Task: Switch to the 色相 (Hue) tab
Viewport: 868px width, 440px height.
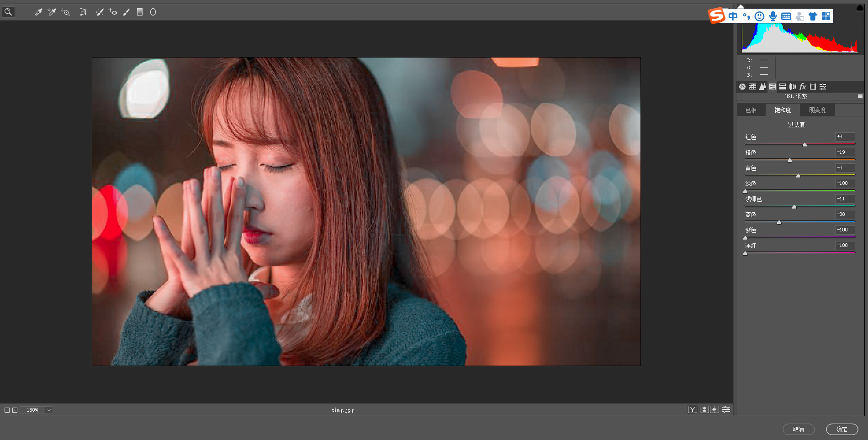Action: coord(751,110)
